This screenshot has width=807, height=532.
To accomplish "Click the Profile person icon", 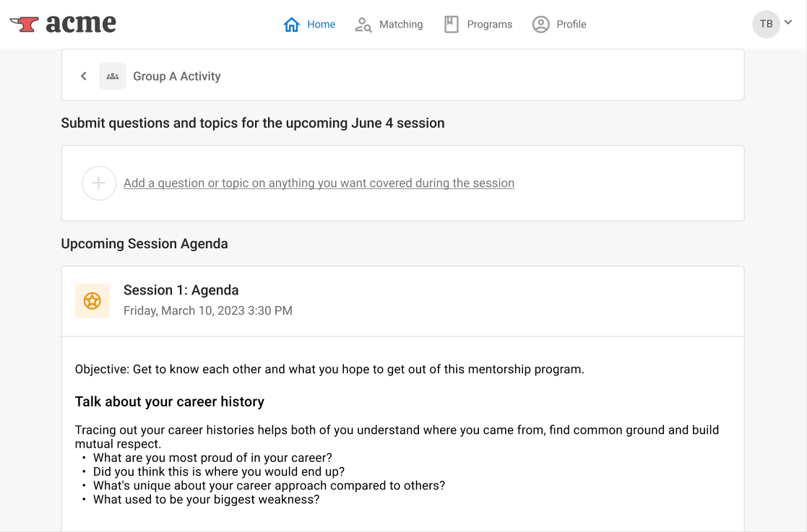I will (x=541, y=24).
